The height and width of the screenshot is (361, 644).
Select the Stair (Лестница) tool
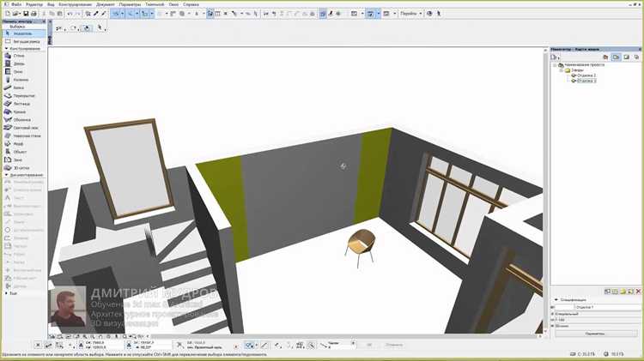tap(24, 104)
